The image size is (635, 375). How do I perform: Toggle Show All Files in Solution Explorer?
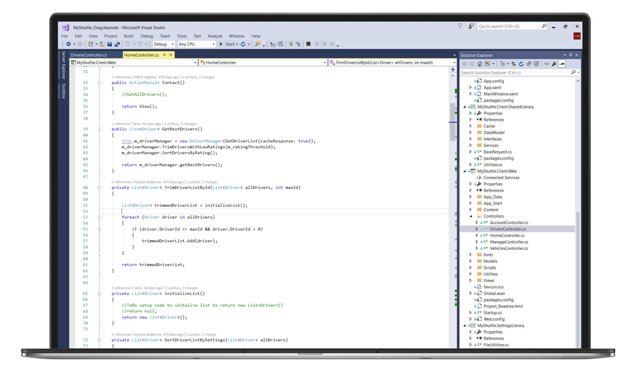[x=537, y=64]
